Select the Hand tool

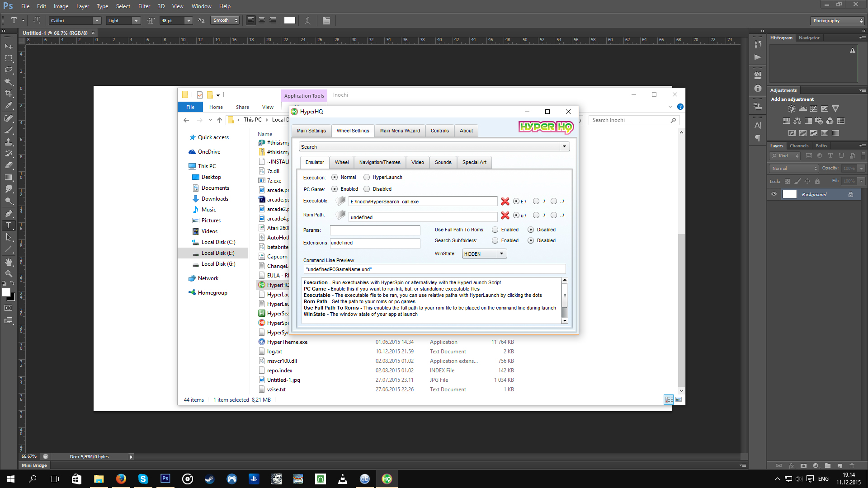click(x=9, y=262)
